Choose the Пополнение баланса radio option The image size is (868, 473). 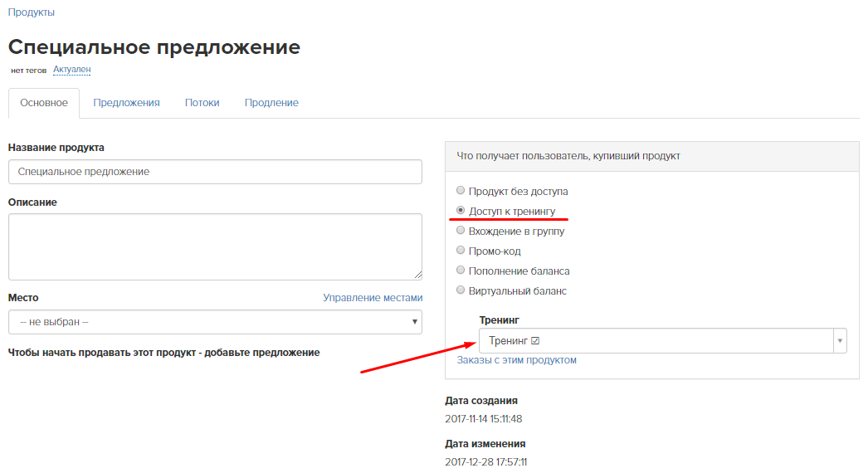pos(460,271)
